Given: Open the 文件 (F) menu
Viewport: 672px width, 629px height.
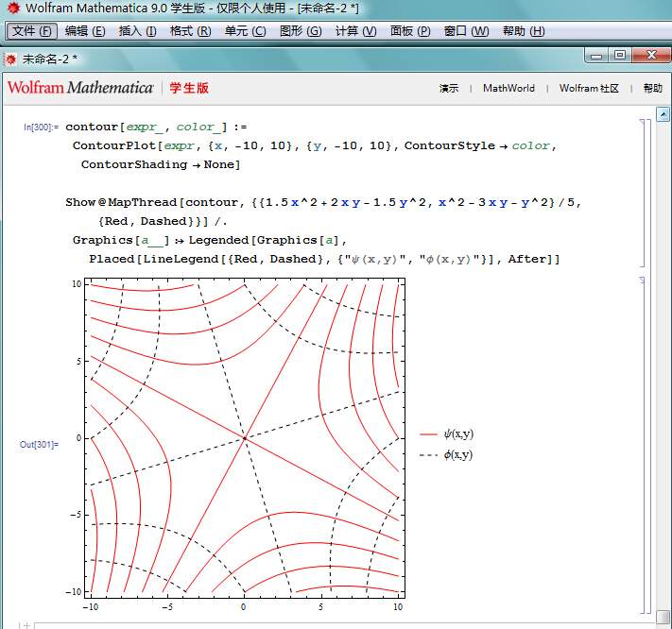Looking at the screenshot, I should pos(31,31).
